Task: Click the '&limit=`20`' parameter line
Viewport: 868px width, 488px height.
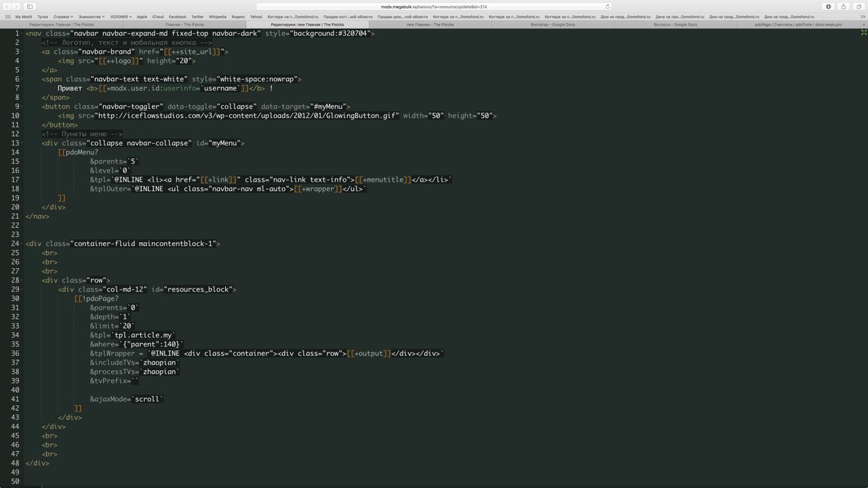Action: [113, 326]
